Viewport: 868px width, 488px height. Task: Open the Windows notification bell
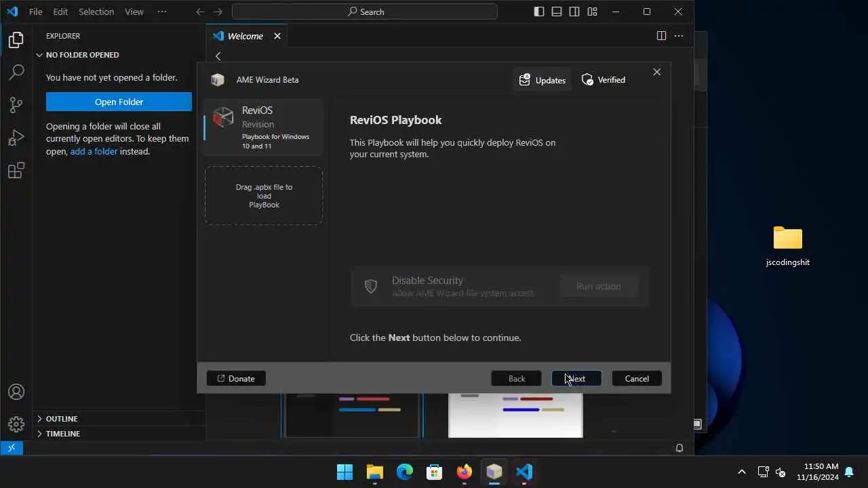pyautogui.click(x=848, y=472)
